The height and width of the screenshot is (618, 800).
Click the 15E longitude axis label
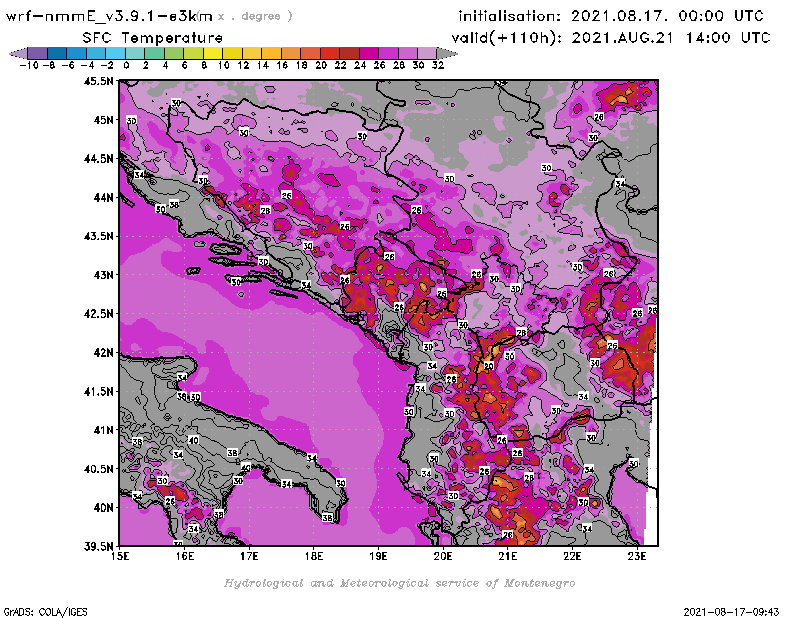[x=120, y=556]
